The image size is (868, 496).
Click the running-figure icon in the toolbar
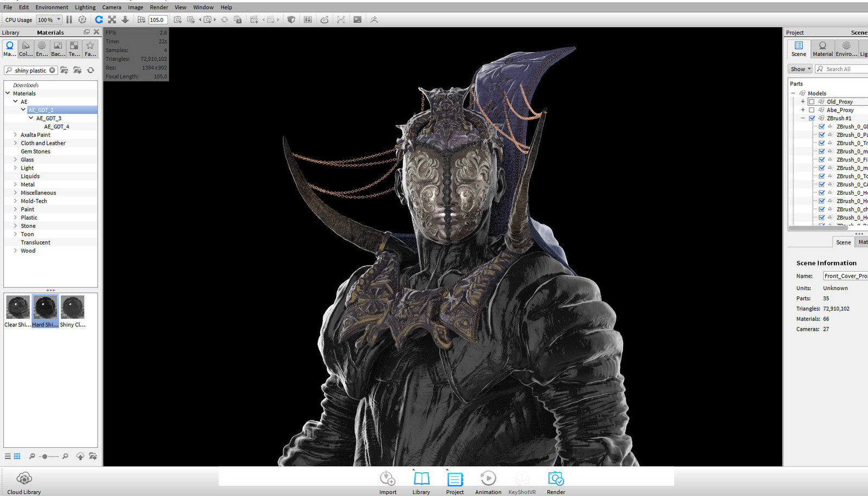tap(374, 20)
